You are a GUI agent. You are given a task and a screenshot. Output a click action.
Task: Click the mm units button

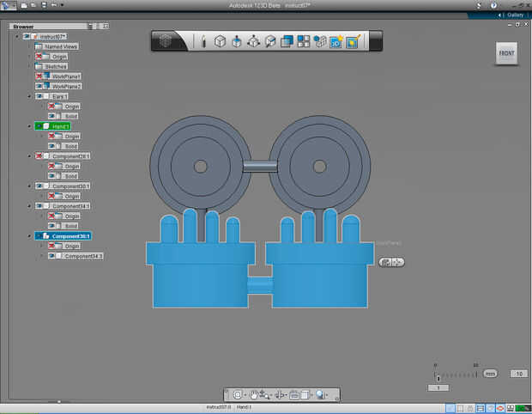[490, 374]
